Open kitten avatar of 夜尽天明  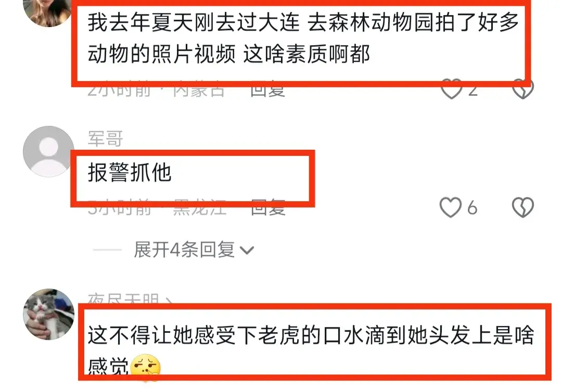[x=48, y=314]
